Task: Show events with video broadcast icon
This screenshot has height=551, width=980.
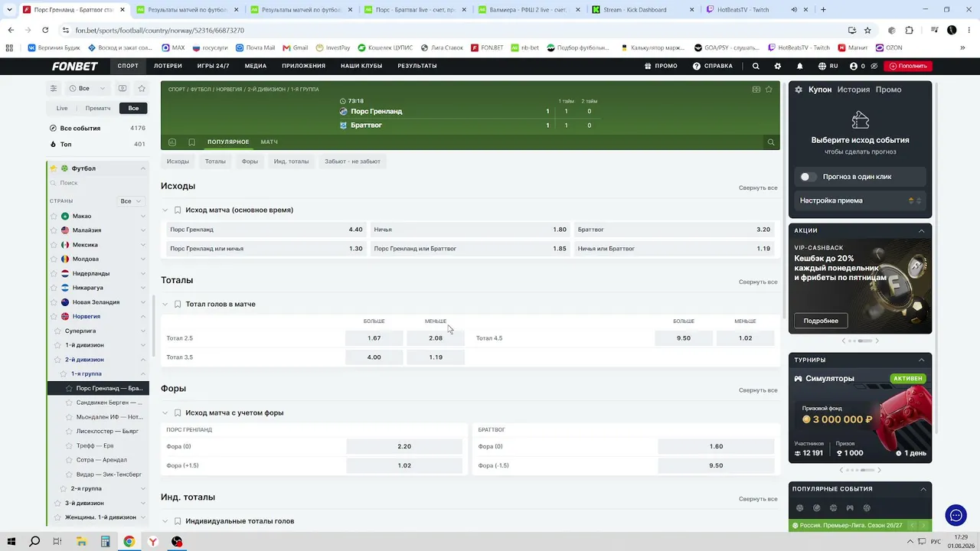Action: 122,88
